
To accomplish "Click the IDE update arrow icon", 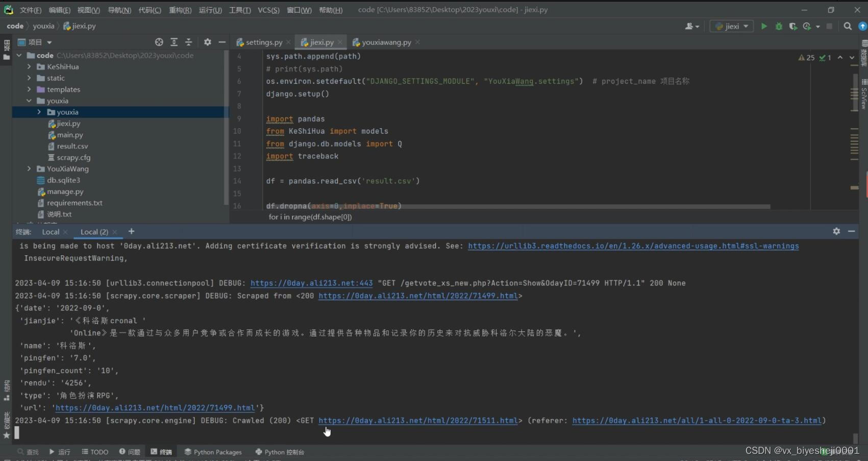I will [863, 26].
